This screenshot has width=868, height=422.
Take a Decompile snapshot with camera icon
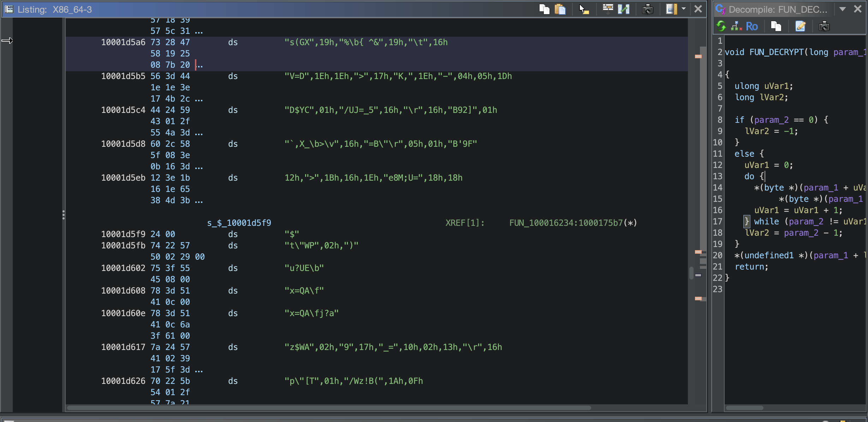click(824, 26)
